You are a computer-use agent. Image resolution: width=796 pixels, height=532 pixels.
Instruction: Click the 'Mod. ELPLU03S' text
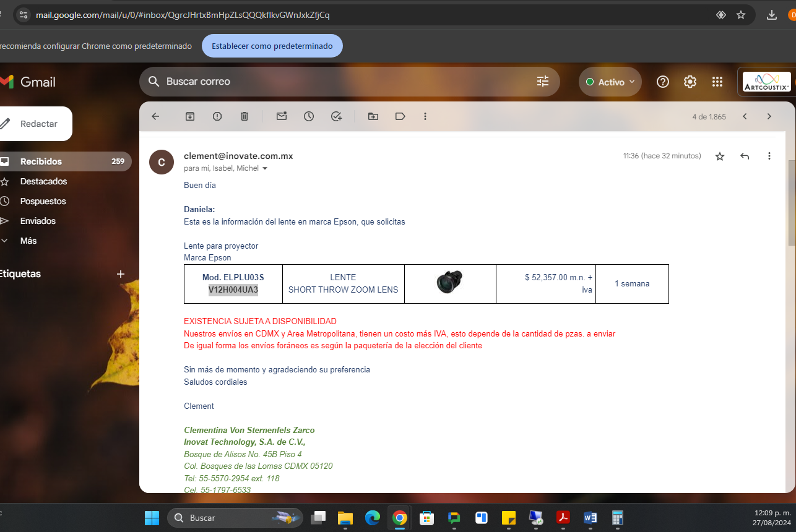[233, 277]
